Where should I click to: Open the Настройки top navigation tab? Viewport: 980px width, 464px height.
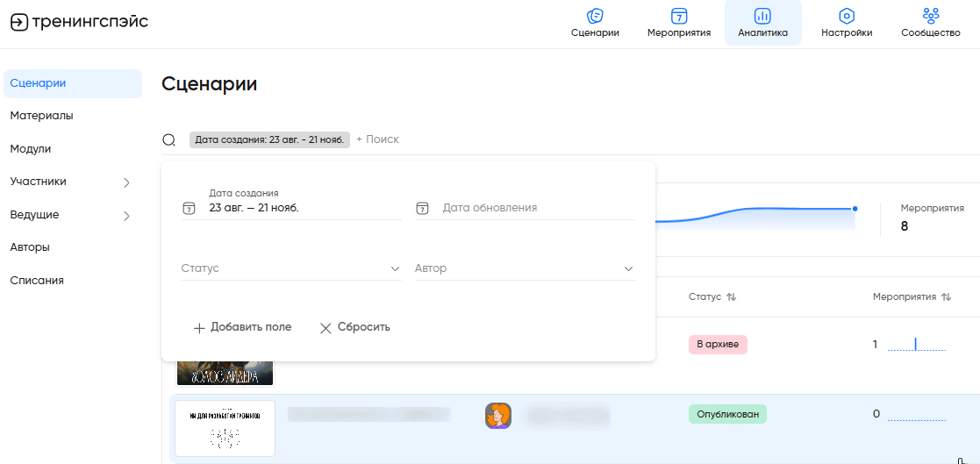847,23
